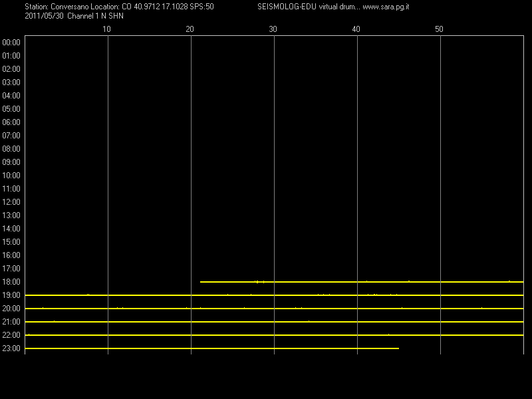Click the 01:00 hour label

tap(11, 56)
